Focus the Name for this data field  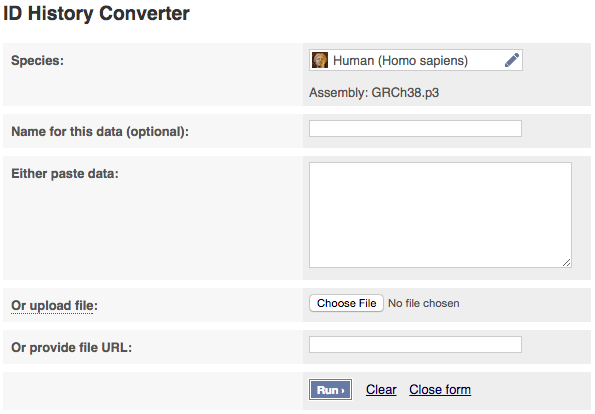(x=415, y=129)
